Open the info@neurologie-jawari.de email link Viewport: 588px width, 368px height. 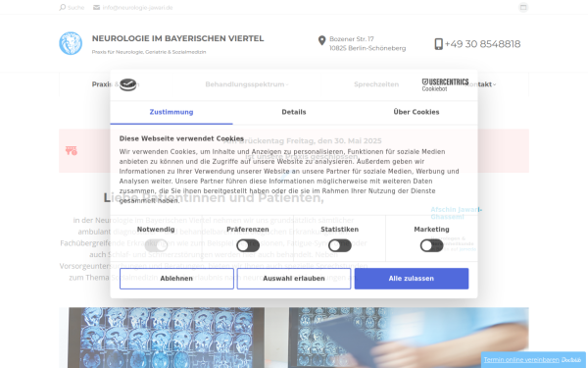pyautogui.click(x=137, y=8)
